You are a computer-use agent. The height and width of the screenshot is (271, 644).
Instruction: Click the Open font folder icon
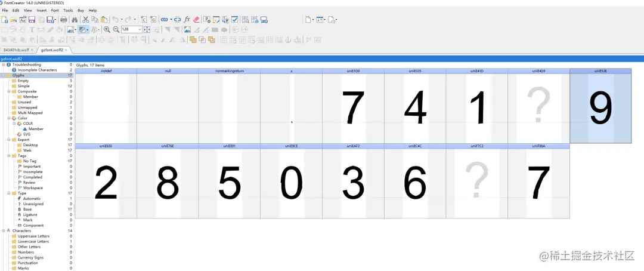[x=13, y=19]
